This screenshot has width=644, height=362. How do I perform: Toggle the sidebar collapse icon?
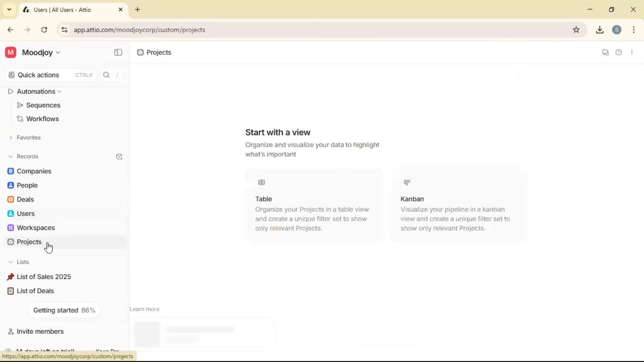coord(118,53)
